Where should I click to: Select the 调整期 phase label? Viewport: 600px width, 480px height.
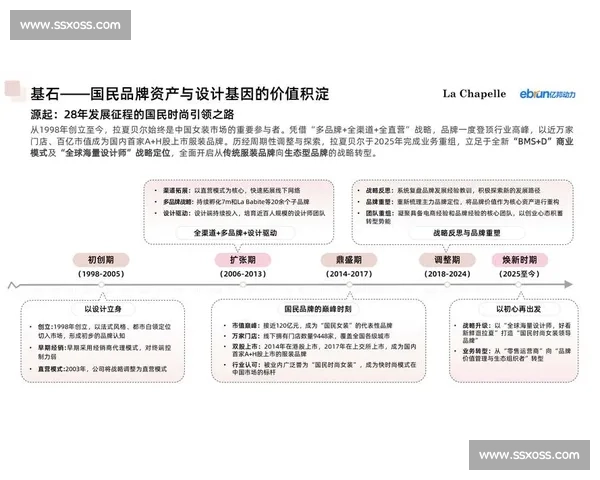coord(447,260)
